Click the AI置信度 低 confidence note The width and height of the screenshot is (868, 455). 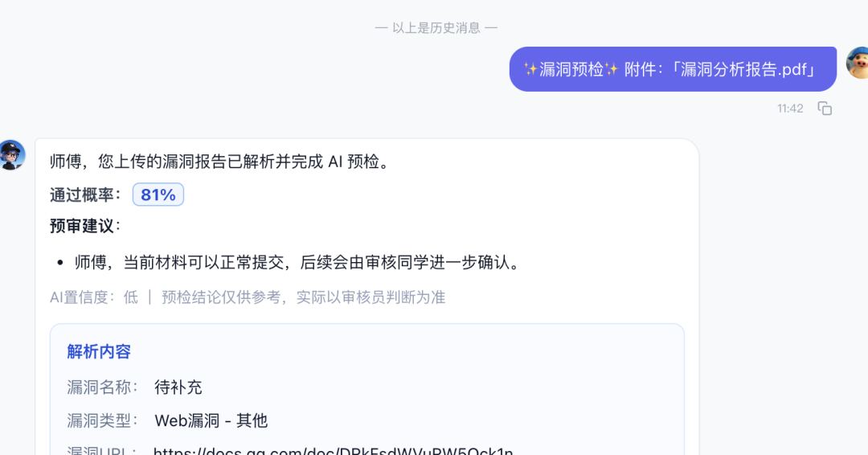pyautogui.click(x=94, y=297)
